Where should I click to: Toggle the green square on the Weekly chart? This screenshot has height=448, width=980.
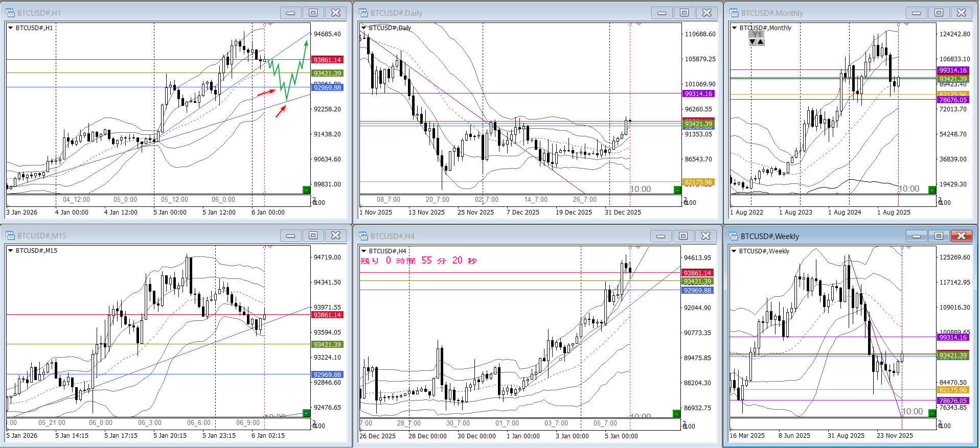tap(931, 413)
